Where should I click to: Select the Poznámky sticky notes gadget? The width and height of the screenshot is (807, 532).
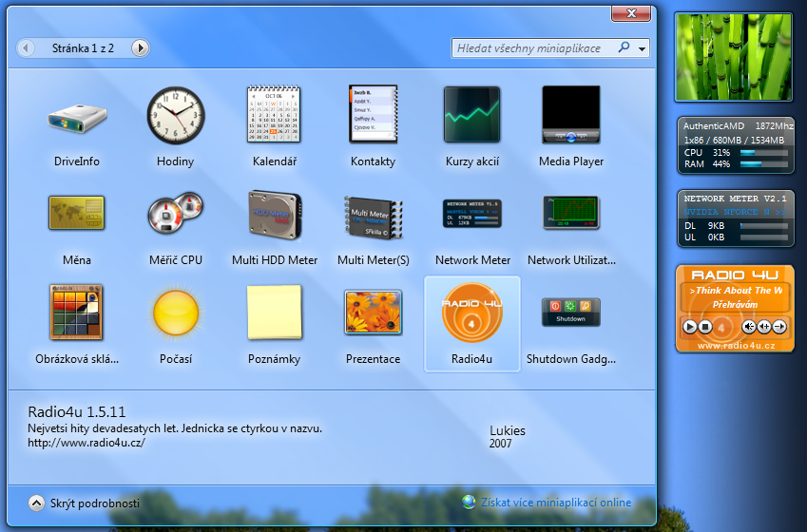[274, 313]
